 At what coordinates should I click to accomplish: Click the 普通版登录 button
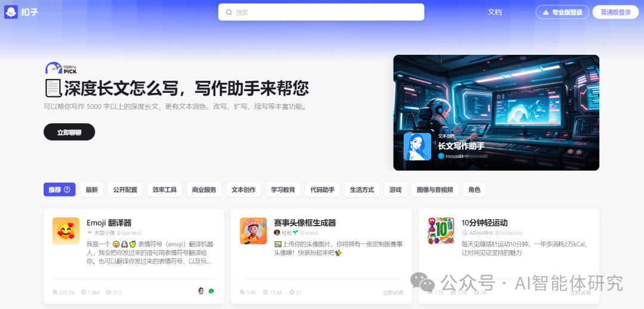click(615, 13)
